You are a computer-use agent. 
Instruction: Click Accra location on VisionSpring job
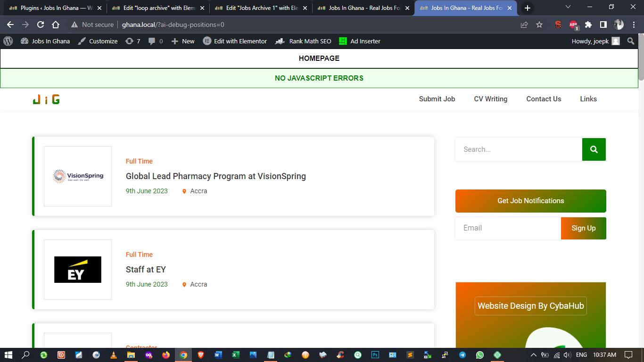195,191
